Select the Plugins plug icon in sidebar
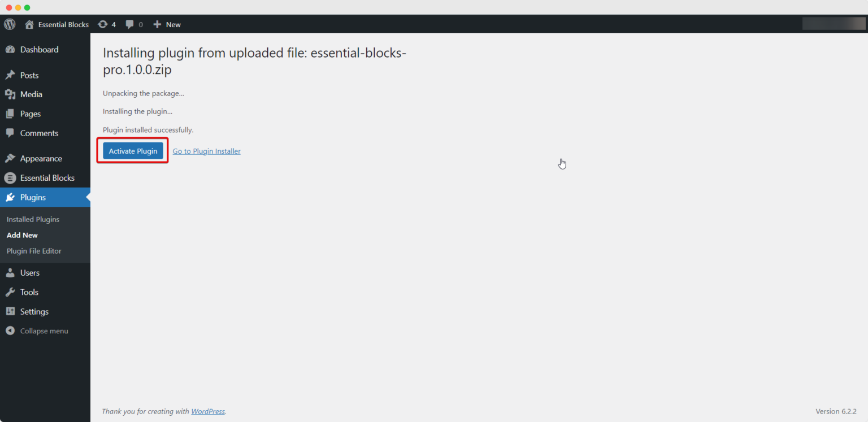Screen dimensions: 868x422 pos(10,197)
